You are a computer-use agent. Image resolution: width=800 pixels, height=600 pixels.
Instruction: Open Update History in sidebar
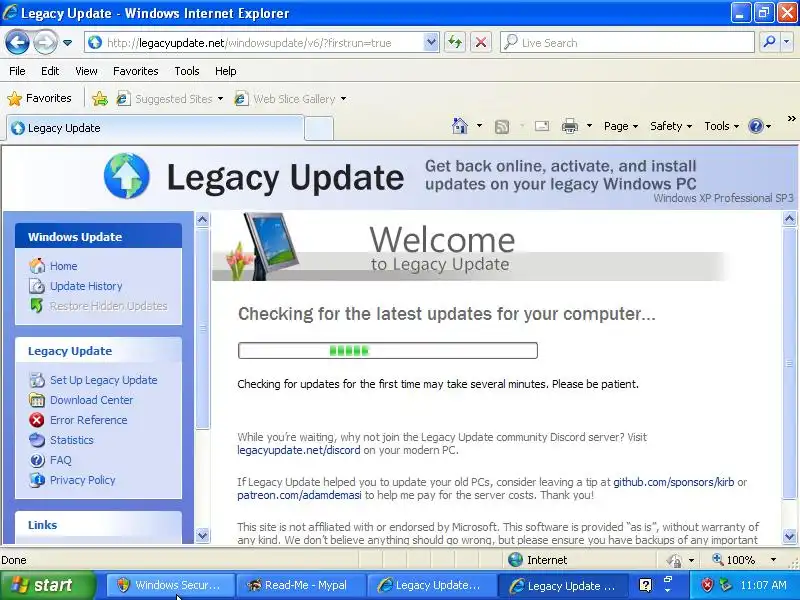pos(86,286)
